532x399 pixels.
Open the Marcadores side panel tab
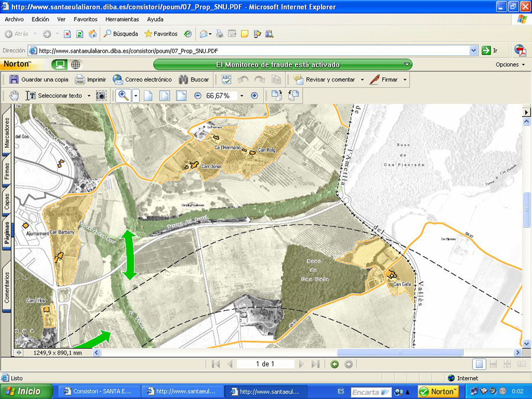pos(7,132)
